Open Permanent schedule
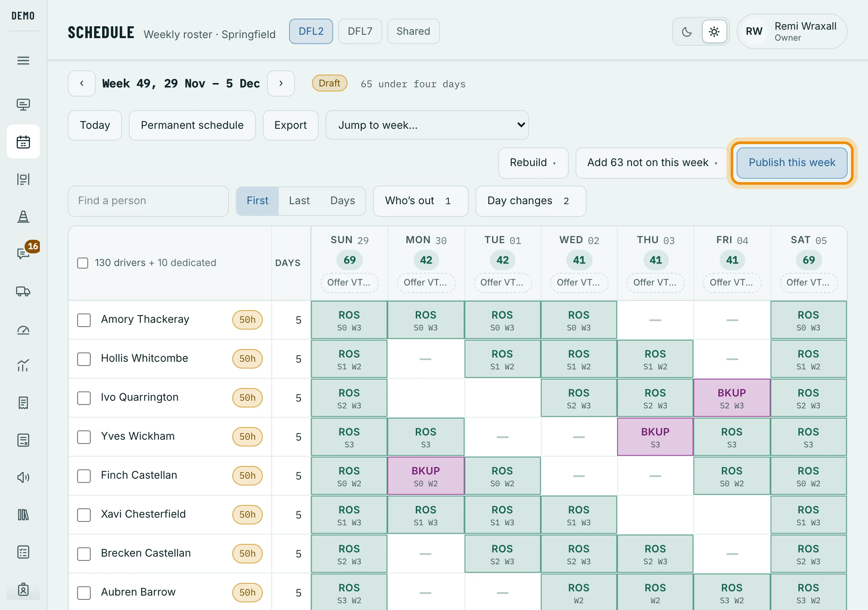The height and width of the screenshot is (610, 868). coord(192,125)
